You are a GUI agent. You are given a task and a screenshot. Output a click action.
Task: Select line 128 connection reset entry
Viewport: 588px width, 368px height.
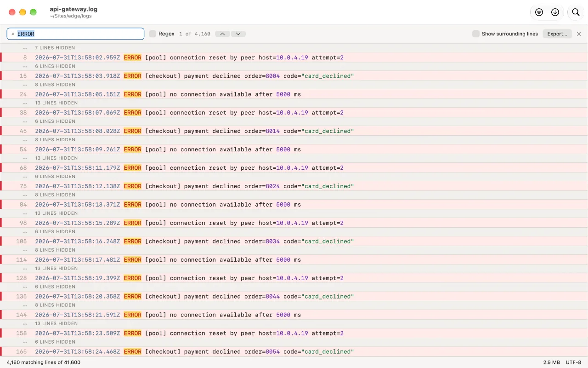pos(294,278)
